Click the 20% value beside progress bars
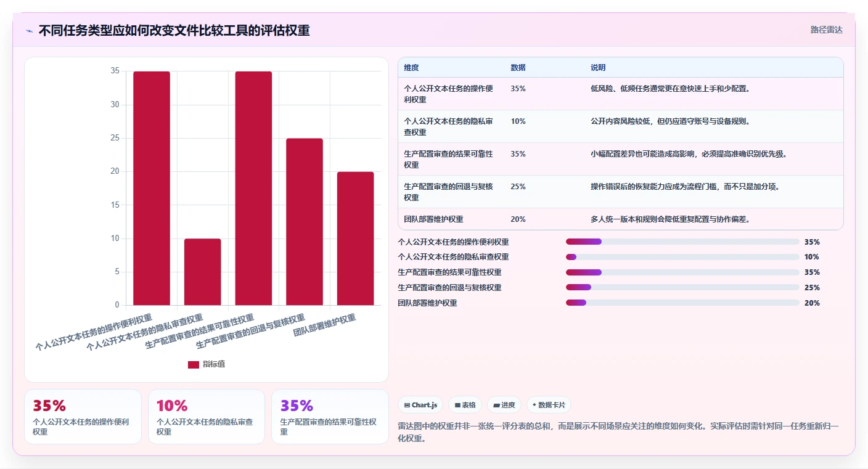Viewport: 868px width, 469px height. (812, 303)
